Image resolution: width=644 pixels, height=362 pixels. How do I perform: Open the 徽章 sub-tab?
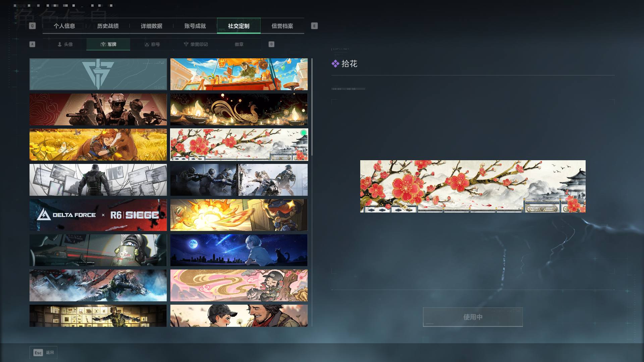click(239, 44)
